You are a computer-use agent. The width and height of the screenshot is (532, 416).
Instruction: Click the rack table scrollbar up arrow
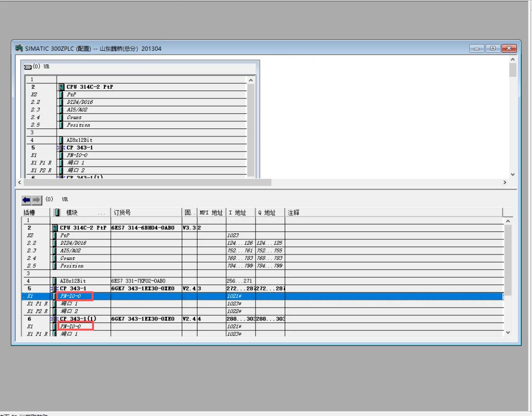pyautogui.click(x=251, y=80)
